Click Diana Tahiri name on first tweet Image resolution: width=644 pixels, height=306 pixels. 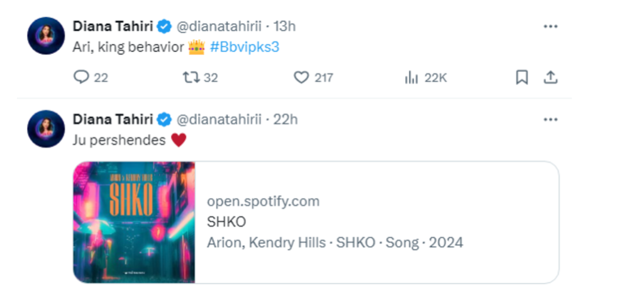113,26
